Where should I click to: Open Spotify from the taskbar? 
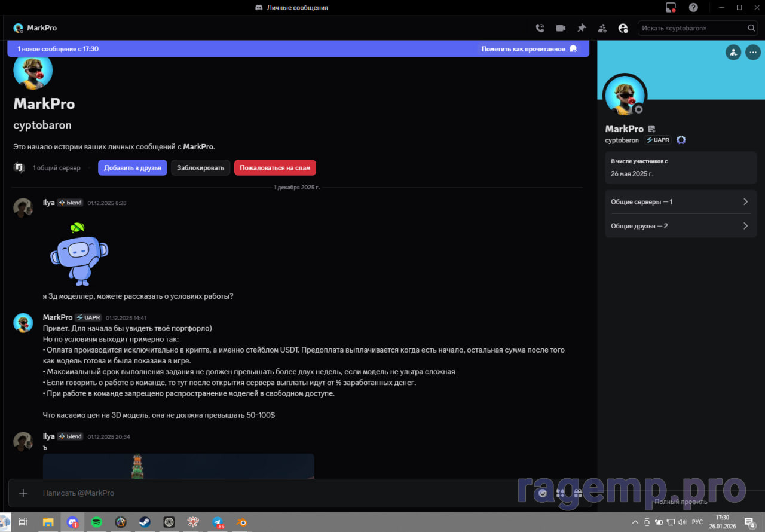96,522
